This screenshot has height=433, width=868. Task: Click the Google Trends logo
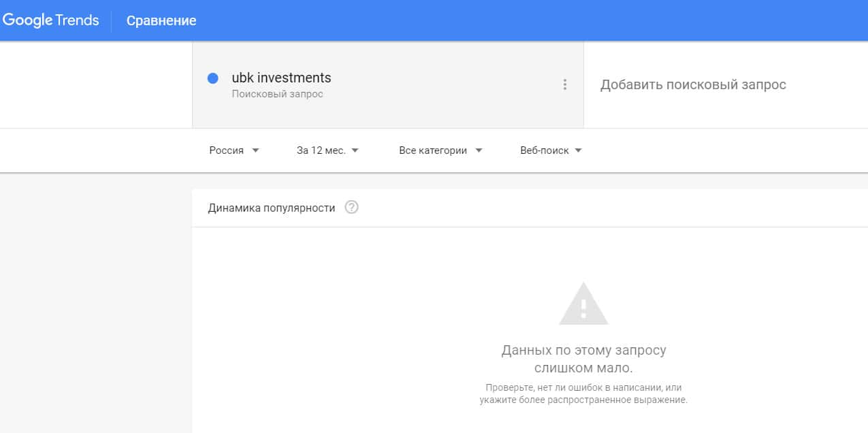51,20
